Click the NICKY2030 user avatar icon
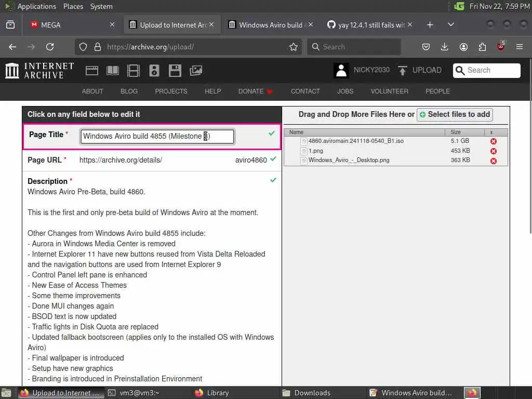Viewport: 532px width, 399px height. tap(341, 71)
